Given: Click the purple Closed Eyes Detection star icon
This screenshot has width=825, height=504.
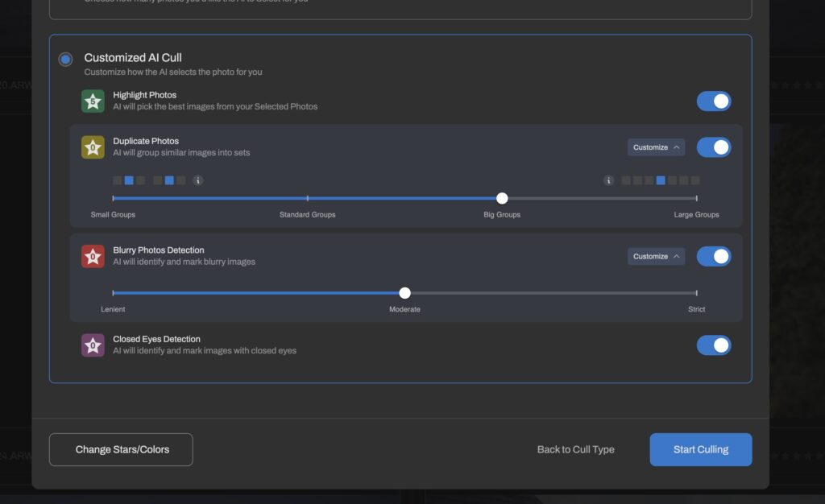Looking at the screenshot, I should [x=92, y=345].
